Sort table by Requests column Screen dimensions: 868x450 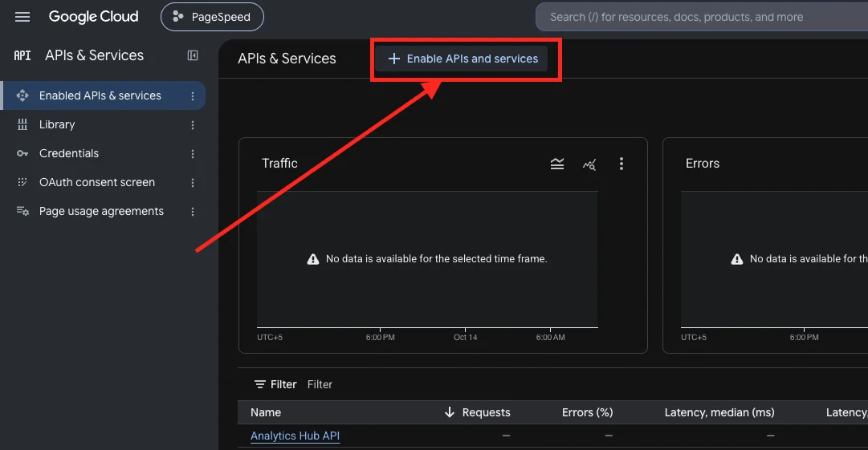pos(486,412)
